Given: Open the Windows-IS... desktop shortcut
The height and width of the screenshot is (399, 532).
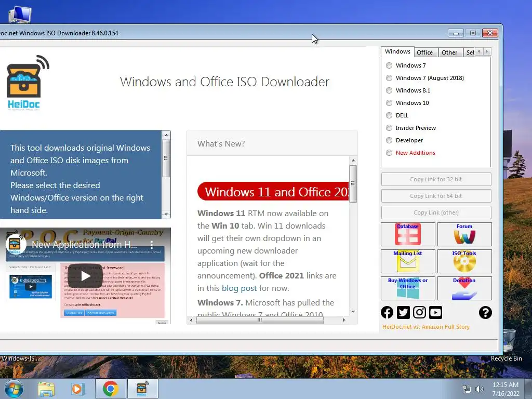Looking at the screenshot, I should [20, 358].
